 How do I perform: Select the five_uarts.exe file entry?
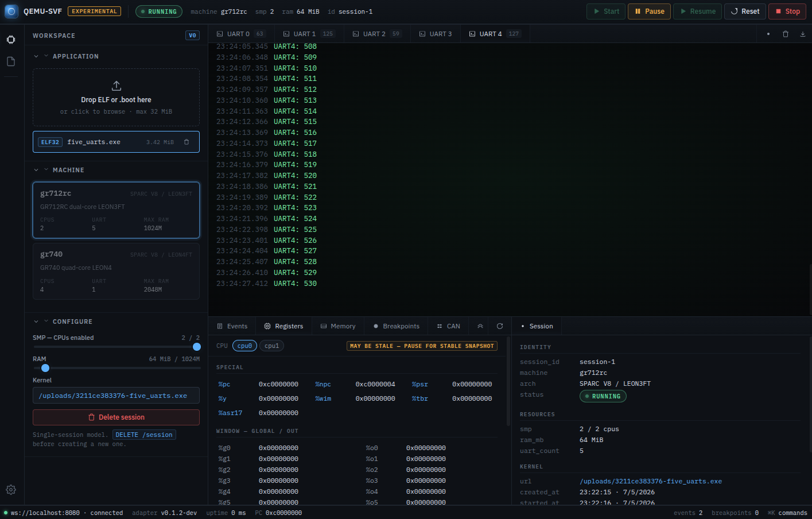pyautogui.click(x=116, y=142)
